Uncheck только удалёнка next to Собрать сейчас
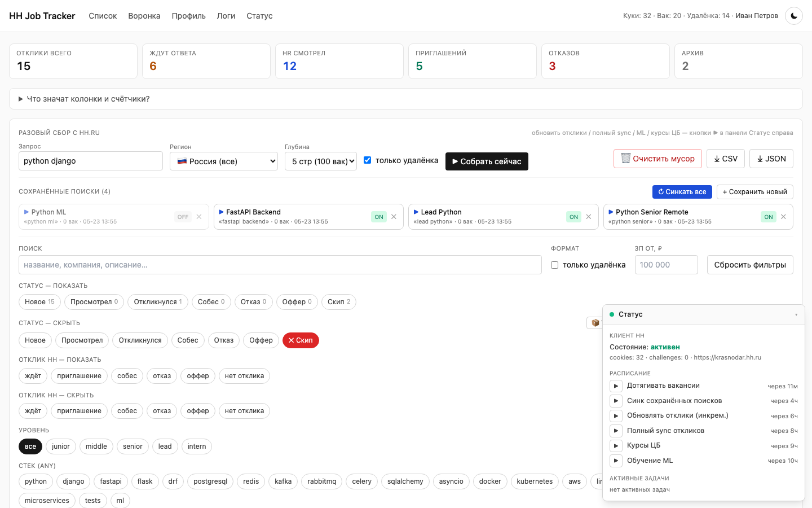This screenshot has width=812, height=508. click(368, 160)
